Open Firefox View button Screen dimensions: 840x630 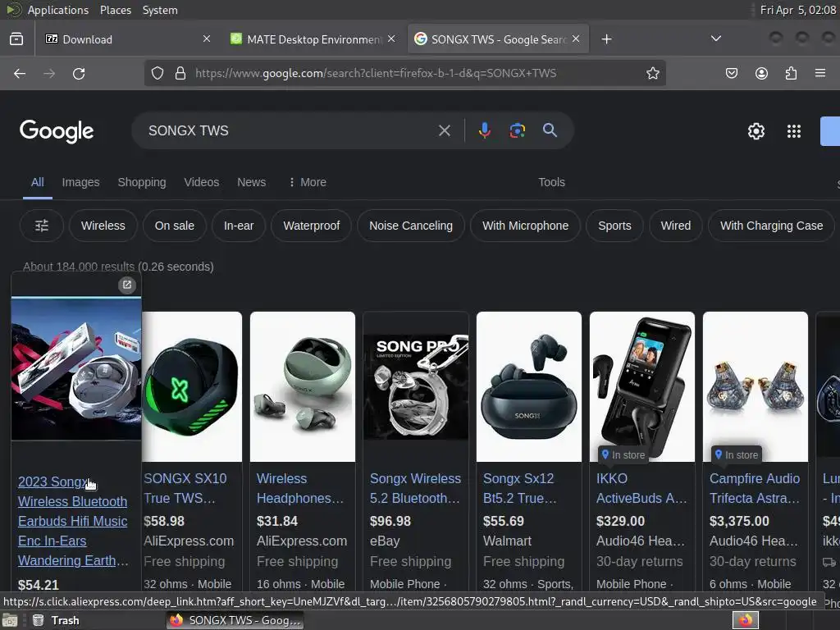[16, 39]
